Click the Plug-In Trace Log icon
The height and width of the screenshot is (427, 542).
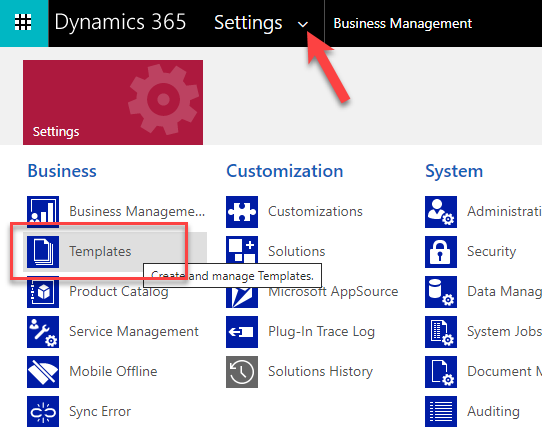point(242,332)
